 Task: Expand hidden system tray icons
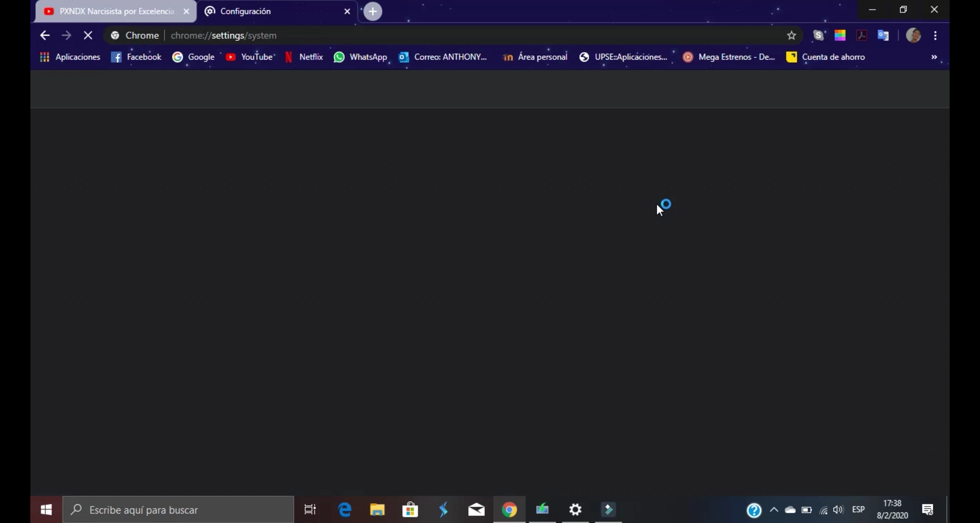774,510
